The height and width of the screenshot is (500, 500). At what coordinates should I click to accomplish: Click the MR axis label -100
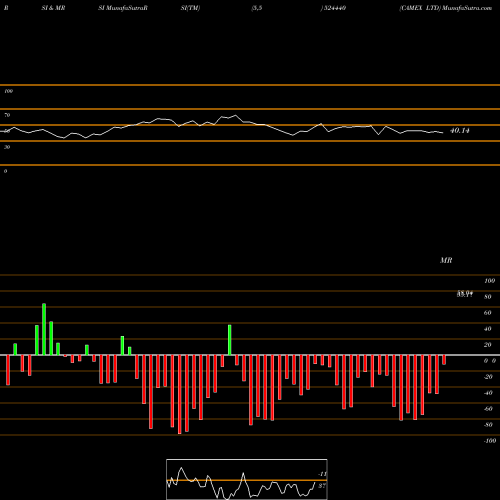pyautogui.click(x=490, y=441)
